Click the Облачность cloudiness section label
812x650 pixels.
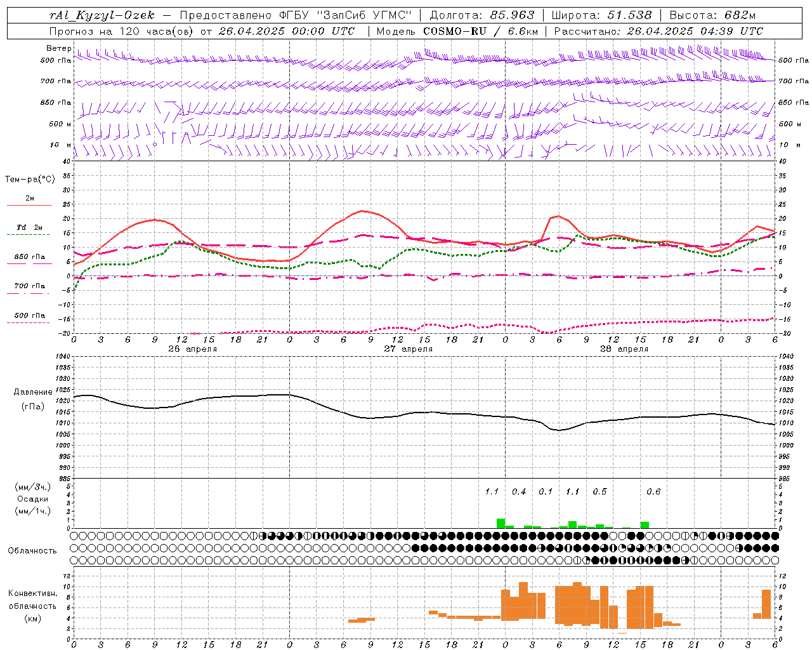(x=32, y=551)
